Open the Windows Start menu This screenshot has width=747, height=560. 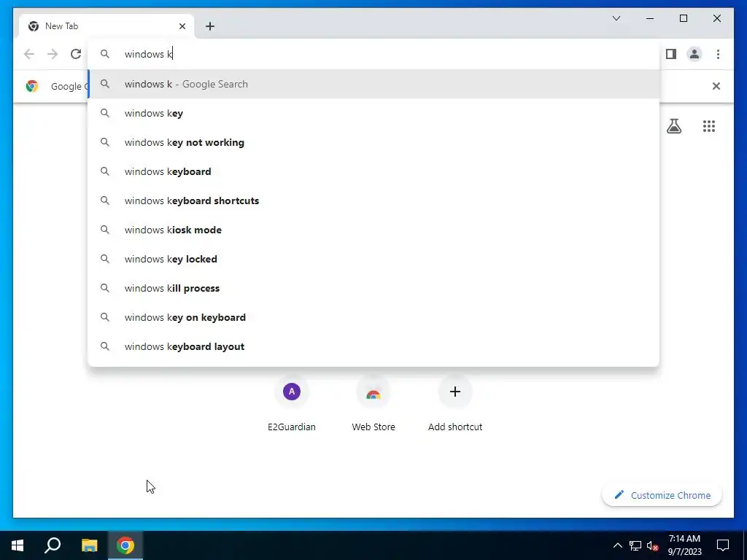(18, 545)
